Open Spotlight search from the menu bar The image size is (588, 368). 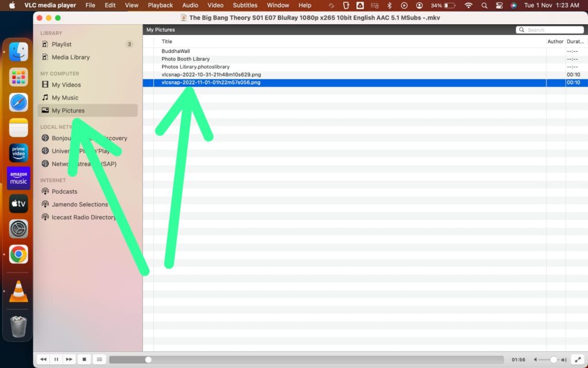click(484, 5)
